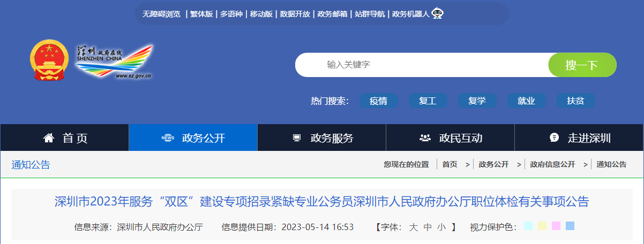Viewport: 644px width, 244px height.
Task: Click the Shenzhen China government online logo
Action: pyautogui.click(x=114, y=61)
